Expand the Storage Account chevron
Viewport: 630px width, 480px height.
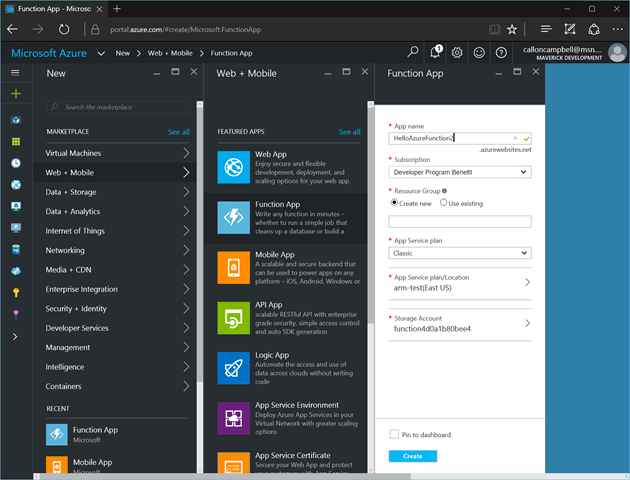528,323
